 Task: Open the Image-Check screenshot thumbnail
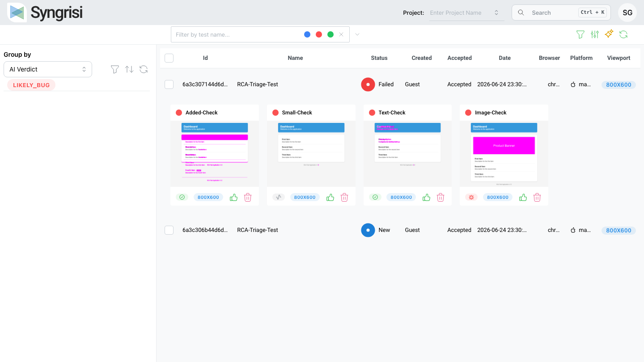point(504,154)
